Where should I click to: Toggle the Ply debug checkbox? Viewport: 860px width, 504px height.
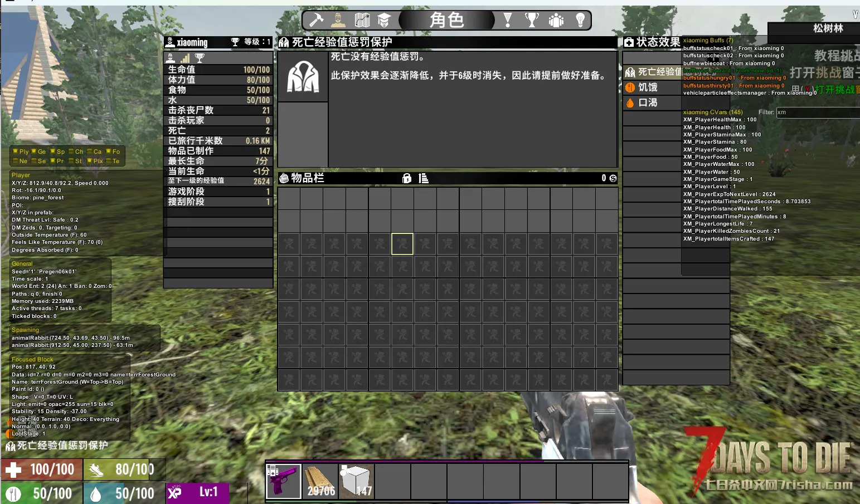[x=16, y=151]
